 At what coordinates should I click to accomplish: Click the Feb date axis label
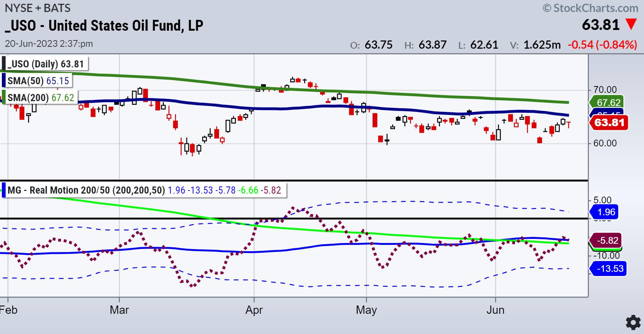9,310
